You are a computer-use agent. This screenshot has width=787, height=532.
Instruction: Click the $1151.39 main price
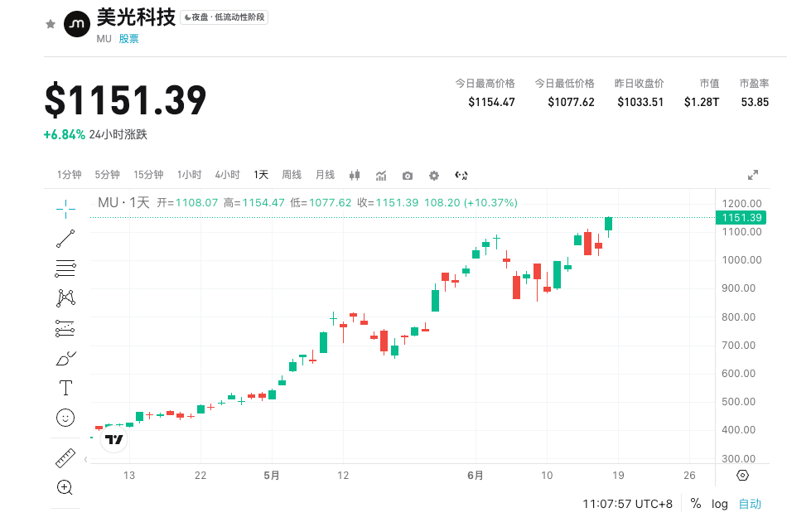[x=125, y=100]
